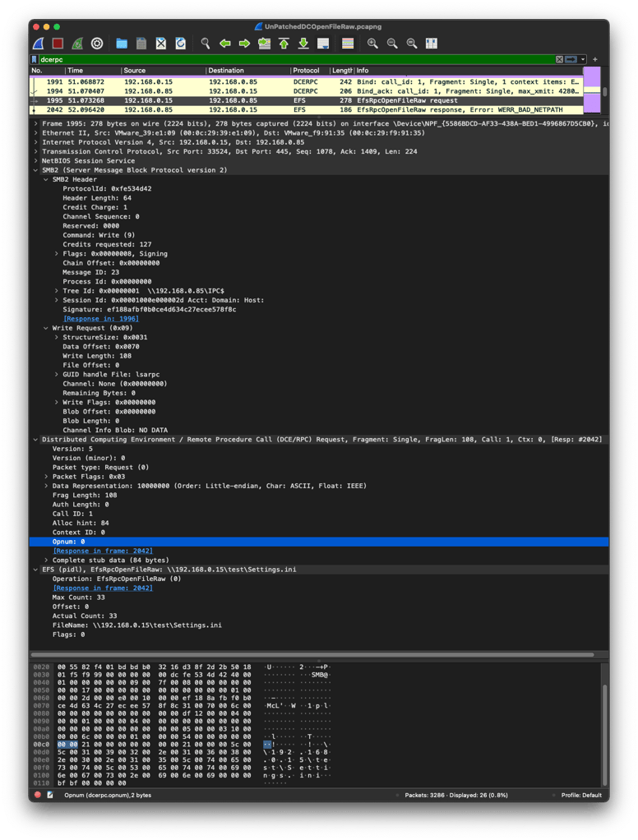Sort packets by the Protocol column header
Image resolution: width=638 pixels, height=840 pixels.
pos(307,71)
